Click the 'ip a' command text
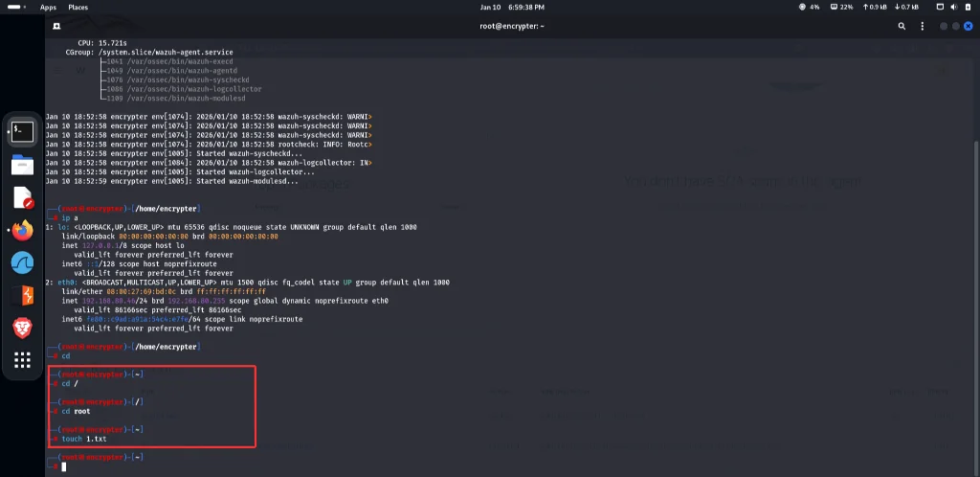This screenshot has width=980, height=477. (69, 217)
